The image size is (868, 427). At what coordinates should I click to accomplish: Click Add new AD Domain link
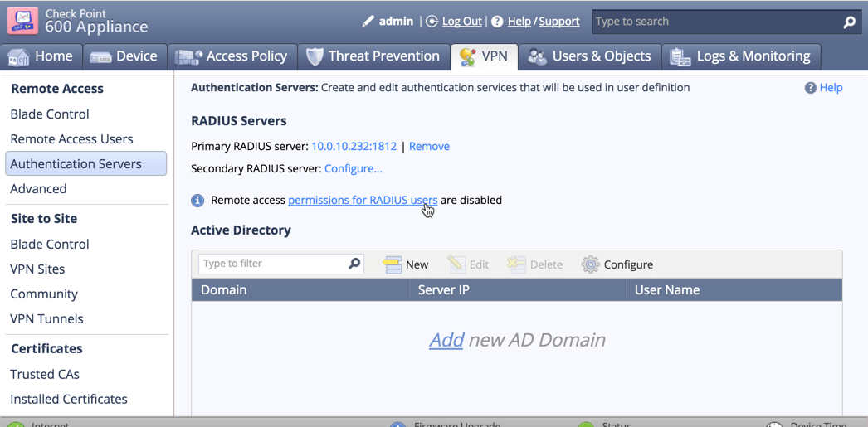point(446,340)
